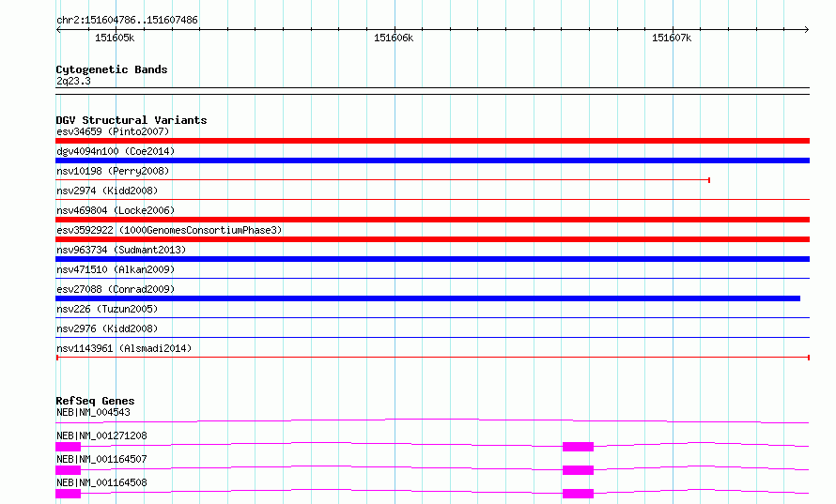Screen dimensions: 836x504
Task: Select the RefSeq Genes track heading
Action: point(96,401)
